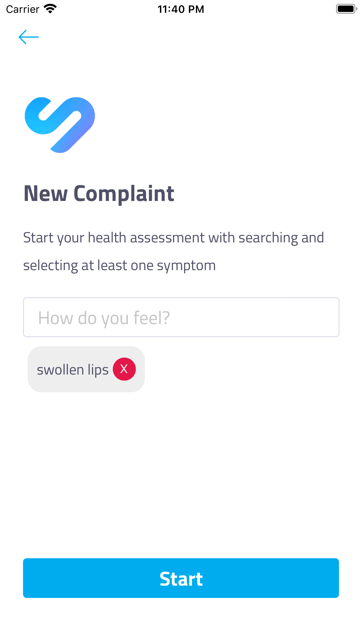Remove the swollen lips symptom with red X
This screenshot has height=644, width=362.
124,369
